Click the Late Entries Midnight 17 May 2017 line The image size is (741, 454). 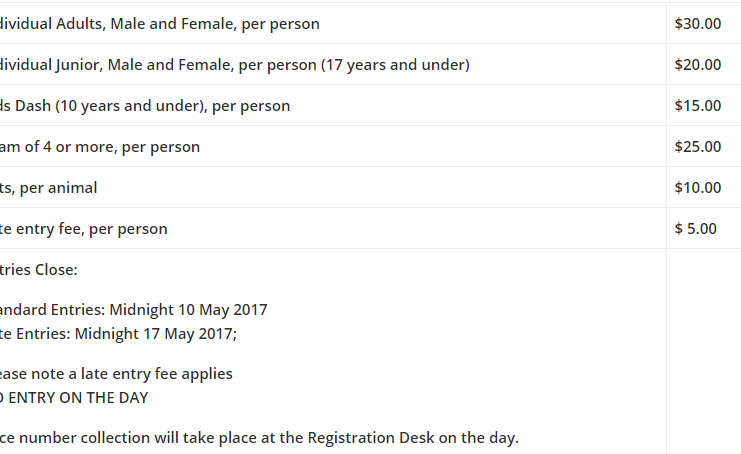(x=118, y=334)
